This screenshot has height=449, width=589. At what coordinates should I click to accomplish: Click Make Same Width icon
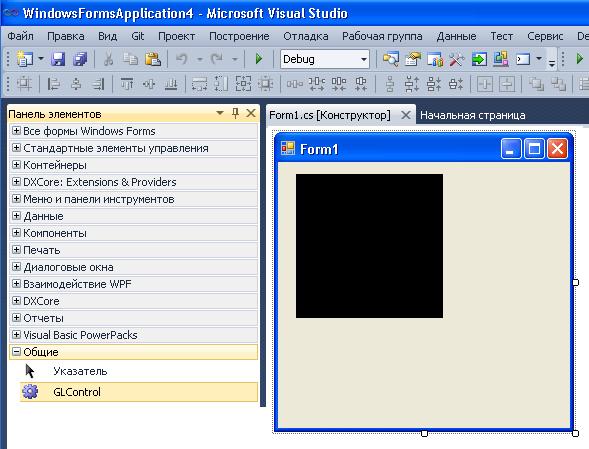199,84
